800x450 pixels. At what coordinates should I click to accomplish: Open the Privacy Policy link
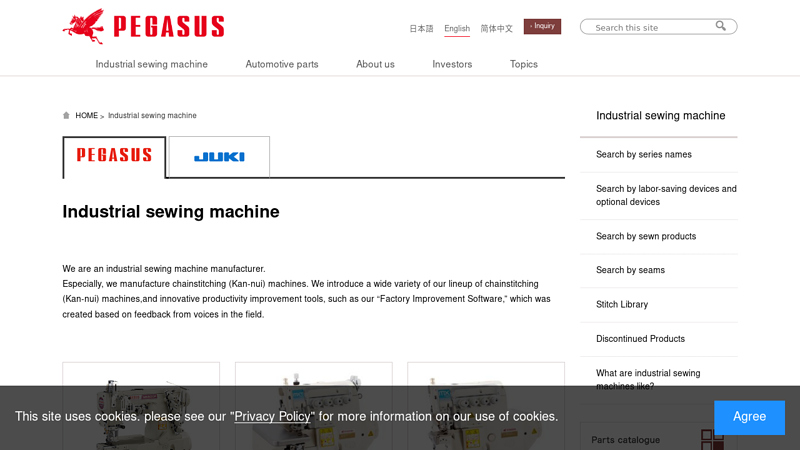click(272, 416)
